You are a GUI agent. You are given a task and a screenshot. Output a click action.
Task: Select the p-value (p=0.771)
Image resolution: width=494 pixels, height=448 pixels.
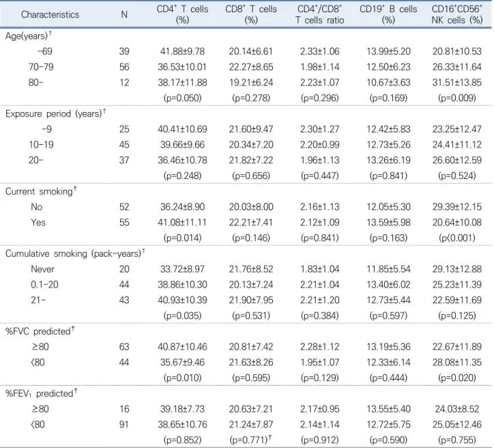click(249, 440)
